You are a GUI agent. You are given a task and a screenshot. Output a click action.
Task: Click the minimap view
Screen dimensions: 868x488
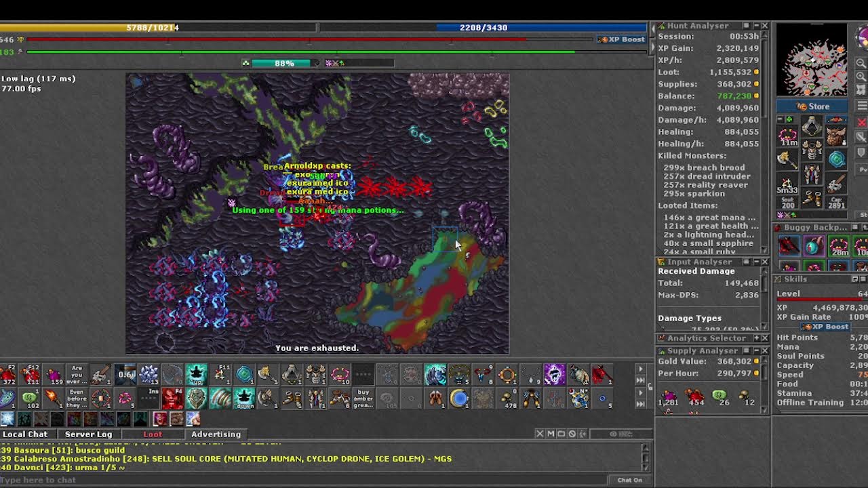pos(812,60)
